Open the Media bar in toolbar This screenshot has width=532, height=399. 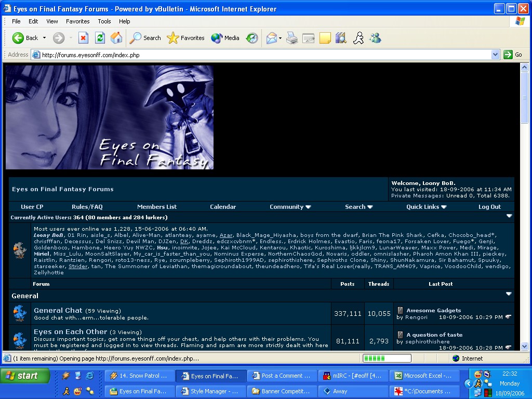point(225,38)
